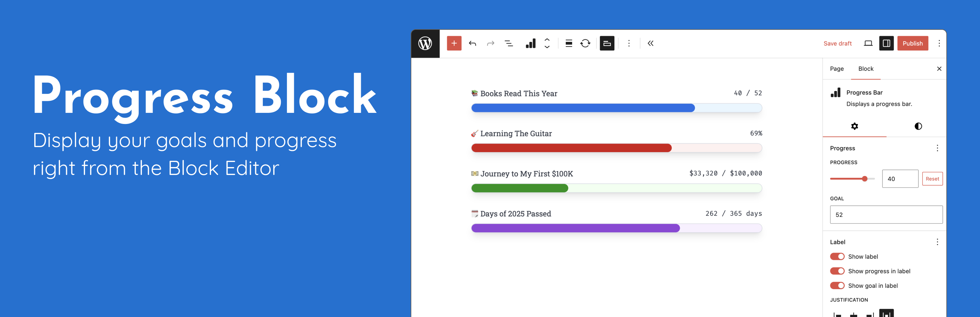980x317 pixels.
Task: Click Save draft
Action: [x=837, y=43]
